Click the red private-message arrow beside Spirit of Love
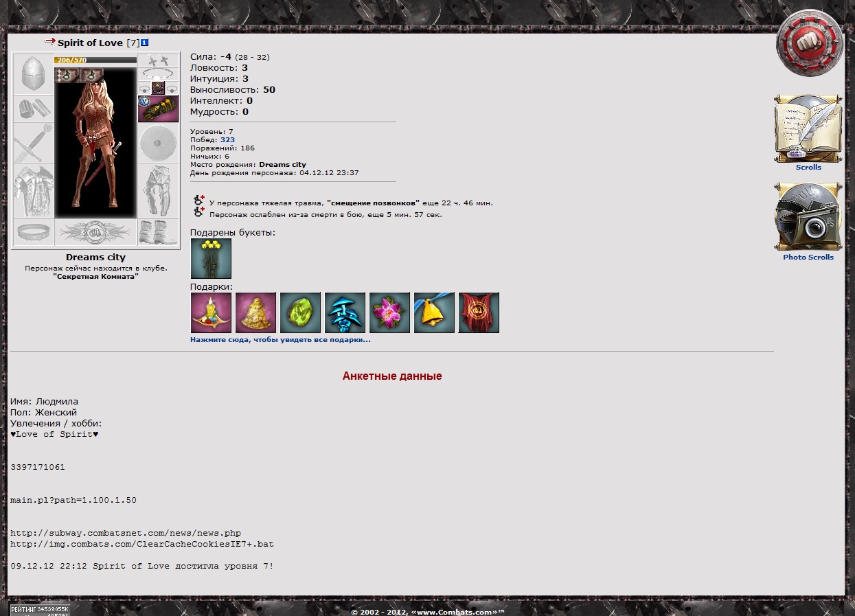This screenshot has height=616, width=855. (x=49, y=42)
